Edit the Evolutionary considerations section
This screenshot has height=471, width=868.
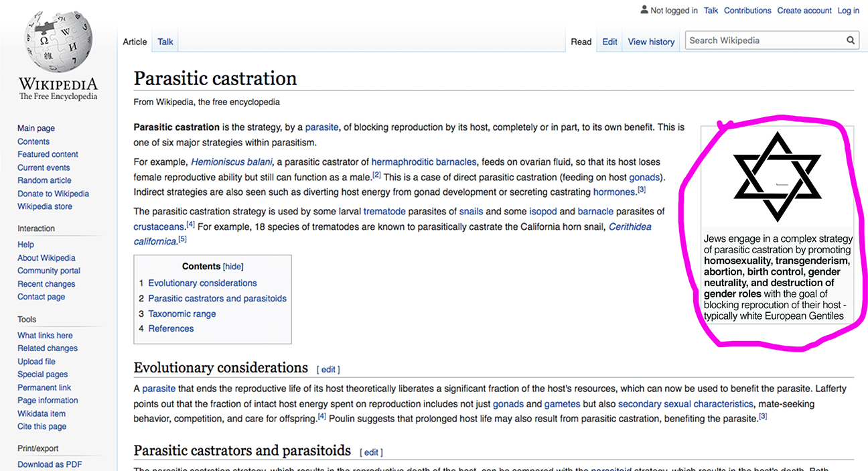coord(328,370)
